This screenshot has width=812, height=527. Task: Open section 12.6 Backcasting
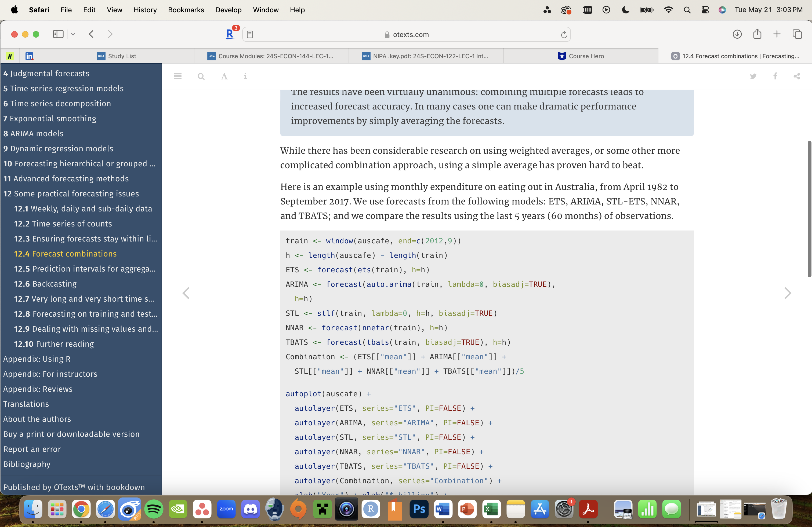tap(45, 284)
